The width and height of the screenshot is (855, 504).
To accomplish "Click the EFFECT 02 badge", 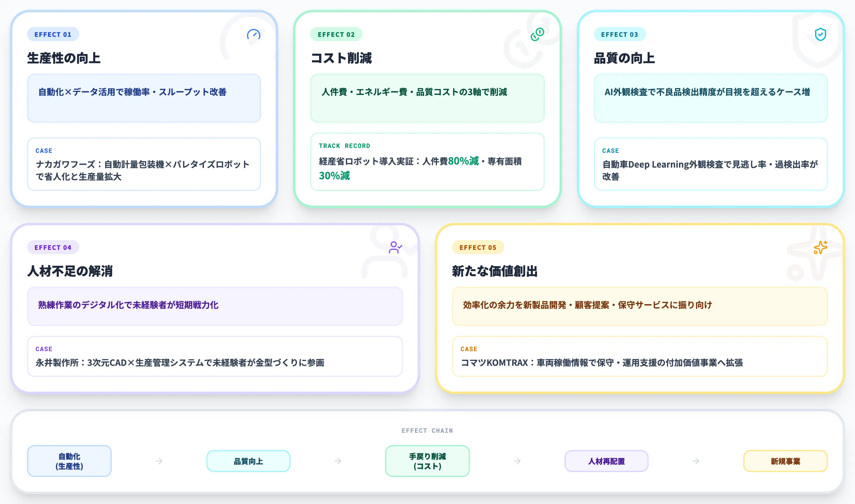I will (336, 34).
